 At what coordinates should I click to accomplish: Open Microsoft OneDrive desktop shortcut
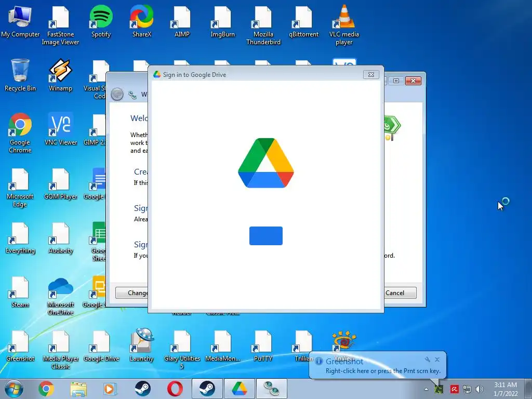pos(60,296)
